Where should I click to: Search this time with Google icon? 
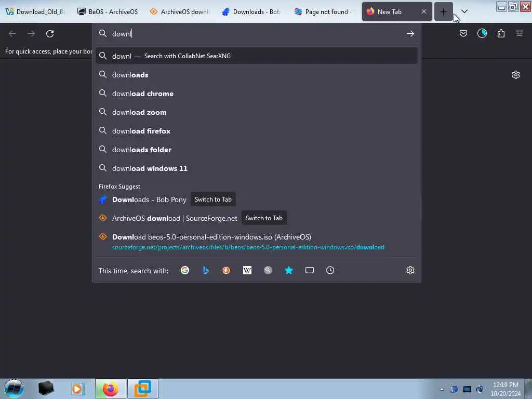coord(185,270)
